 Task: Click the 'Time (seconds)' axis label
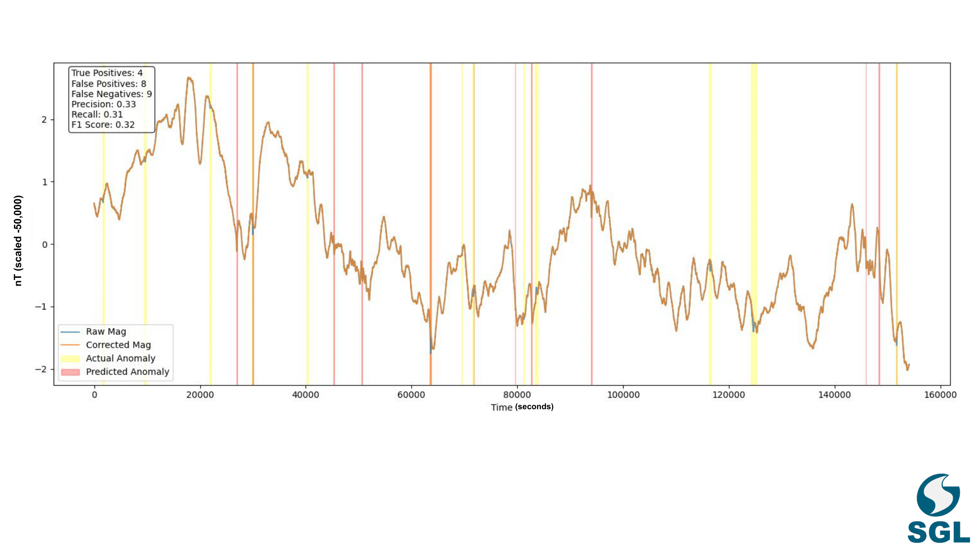pyautogui.click(x=522, y=407)
